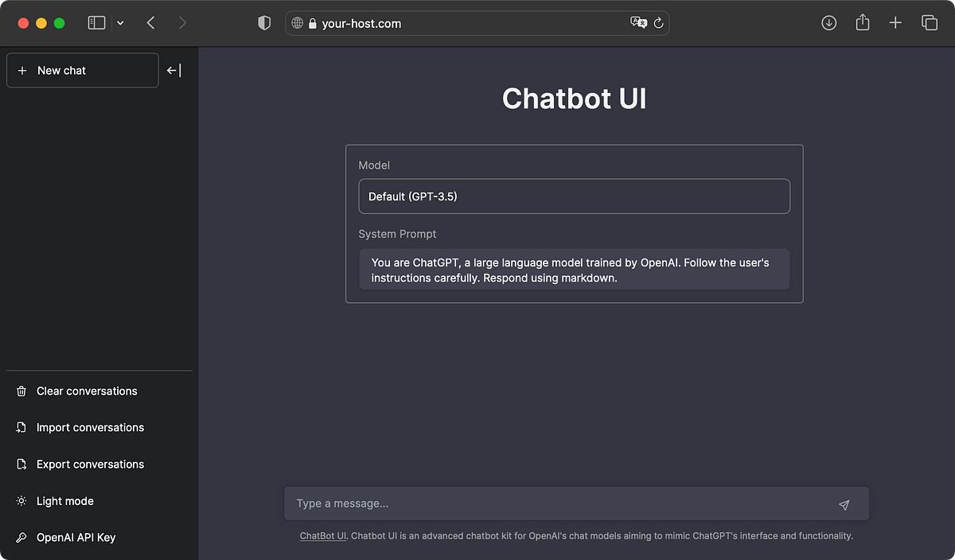Open the Model dropdown showing Default (GPT-3.5)

click(x=574, y=196)
